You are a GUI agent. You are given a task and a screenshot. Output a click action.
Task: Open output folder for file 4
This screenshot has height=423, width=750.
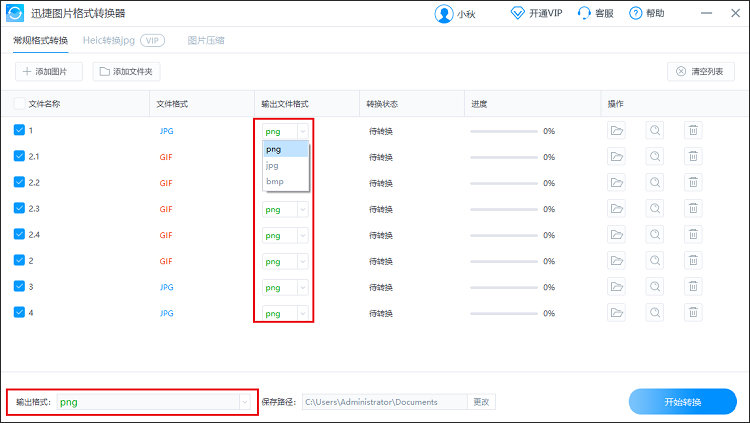pos(616,313)
